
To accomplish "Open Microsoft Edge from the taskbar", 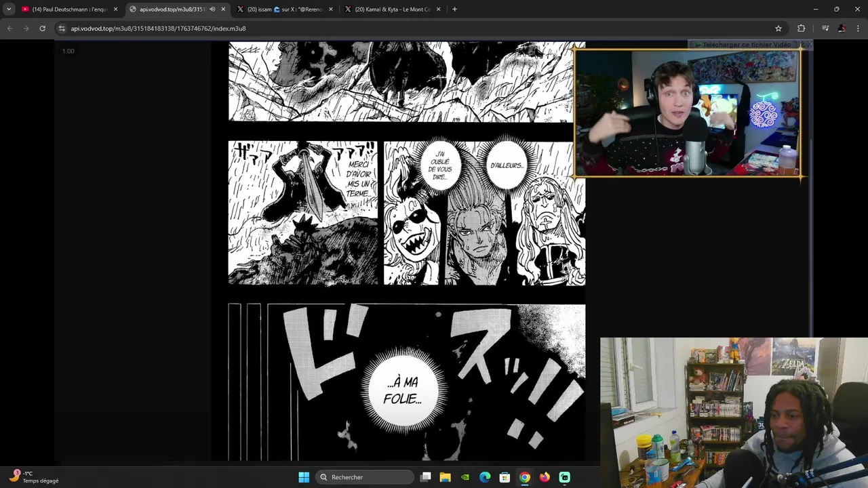I will [x=485, y=477].
